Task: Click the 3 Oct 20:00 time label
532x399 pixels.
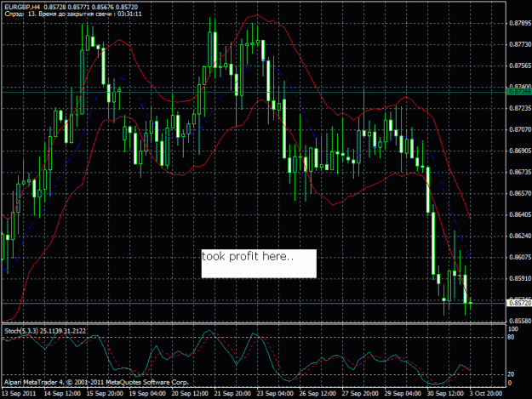Action: point(486,394)
